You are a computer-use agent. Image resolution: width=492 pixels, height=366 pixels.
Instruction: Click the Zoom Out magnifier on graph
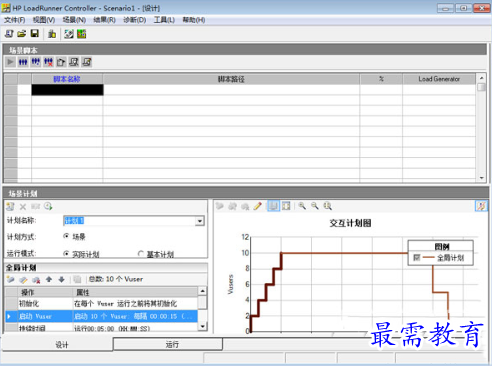pos(315,206)
